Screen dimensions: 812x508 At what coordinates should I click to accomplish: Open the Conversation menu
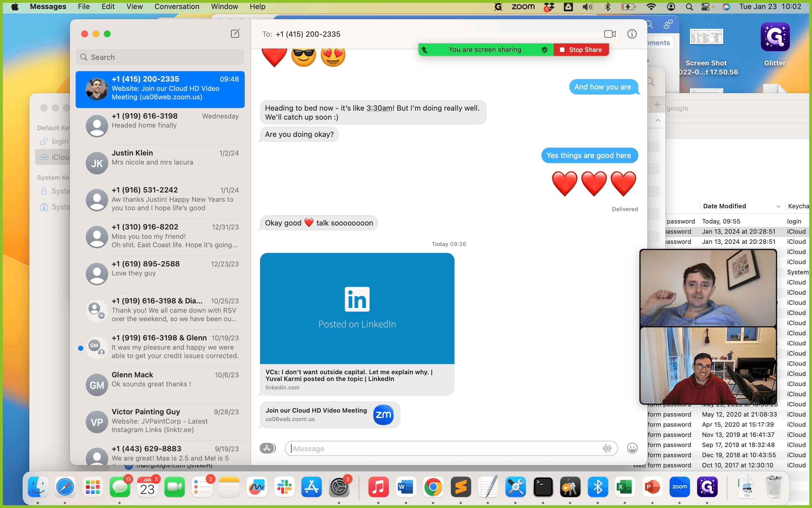177,7
